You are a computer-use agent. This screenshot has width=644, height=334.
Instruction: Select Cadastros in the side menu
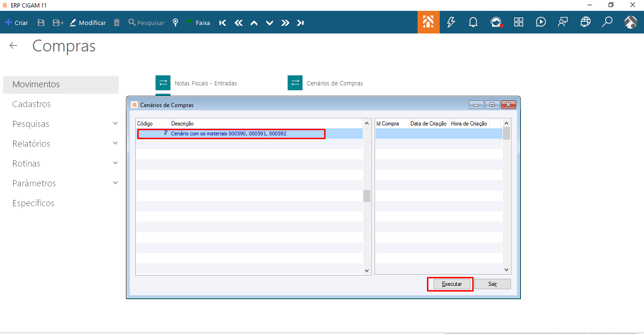pos(32,104)
